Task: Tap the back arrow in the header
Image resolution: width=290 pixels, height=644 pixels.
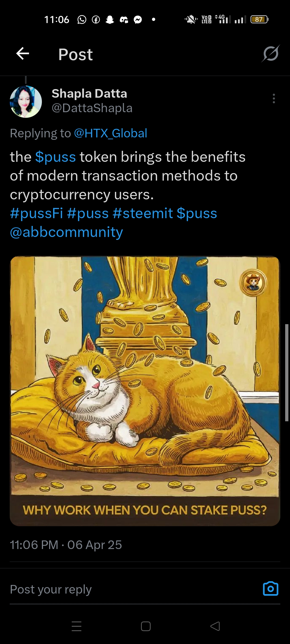Action: [23, 54]
